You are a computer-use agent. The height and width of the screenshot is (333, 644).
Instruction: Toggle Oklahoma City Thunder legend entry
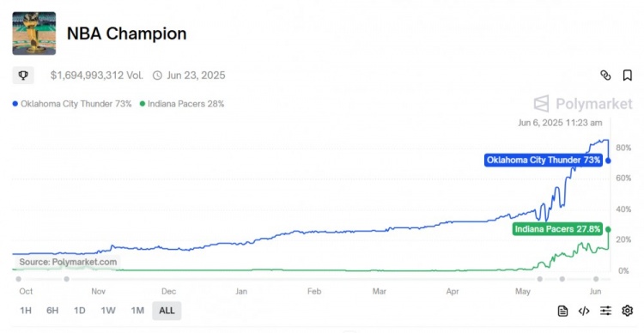(x=72, y=104)
